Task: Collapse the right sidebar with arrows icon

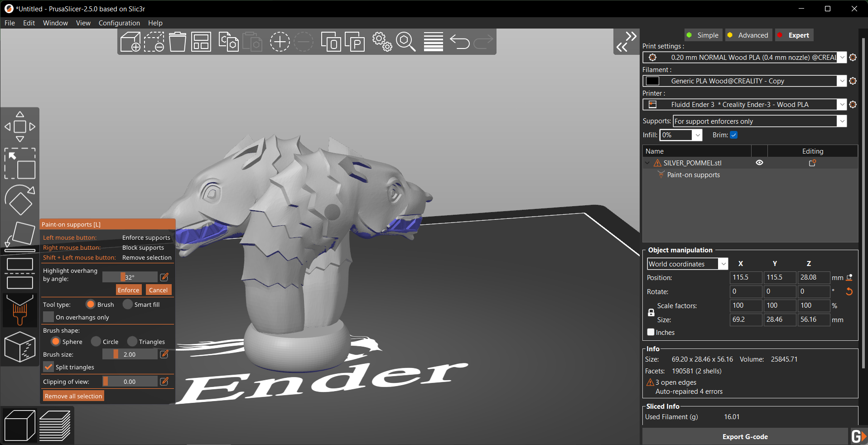Action: (626, 42)
